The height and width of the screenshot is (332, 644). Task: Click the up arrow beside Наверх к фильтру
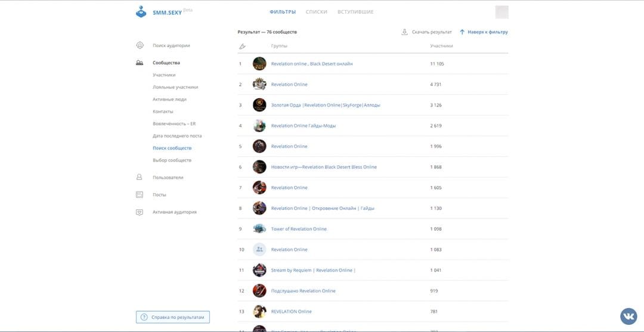pyautogui.click(x=462, y=32)
